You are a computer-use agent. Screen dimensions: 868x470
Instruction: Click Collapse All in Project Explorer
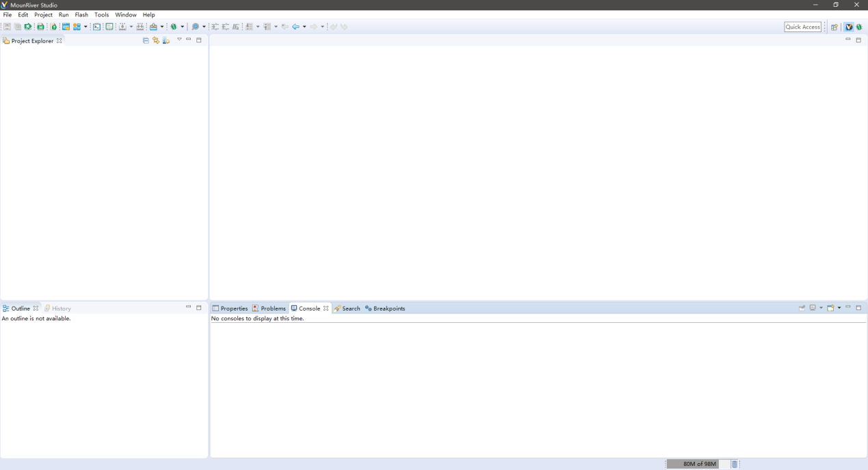click(146, 40)
